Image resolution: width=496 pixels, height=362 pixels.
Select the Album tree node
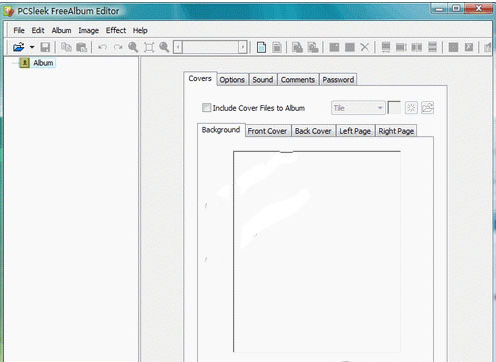43,63
